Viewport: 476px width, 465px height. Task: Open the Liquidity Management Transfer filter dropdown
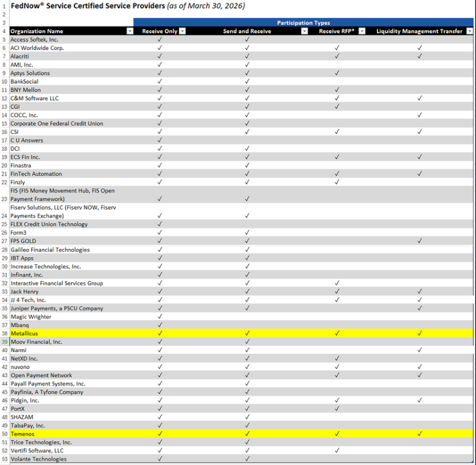coord(470,31)
